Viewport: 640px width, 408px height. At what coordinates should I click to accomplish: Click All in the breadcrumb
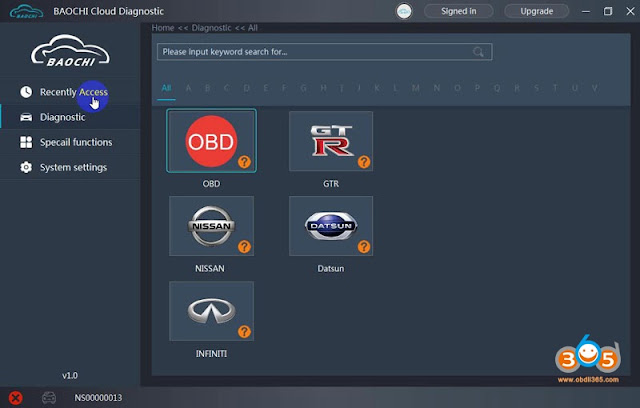pyautogui.click(x=253, y=28)
